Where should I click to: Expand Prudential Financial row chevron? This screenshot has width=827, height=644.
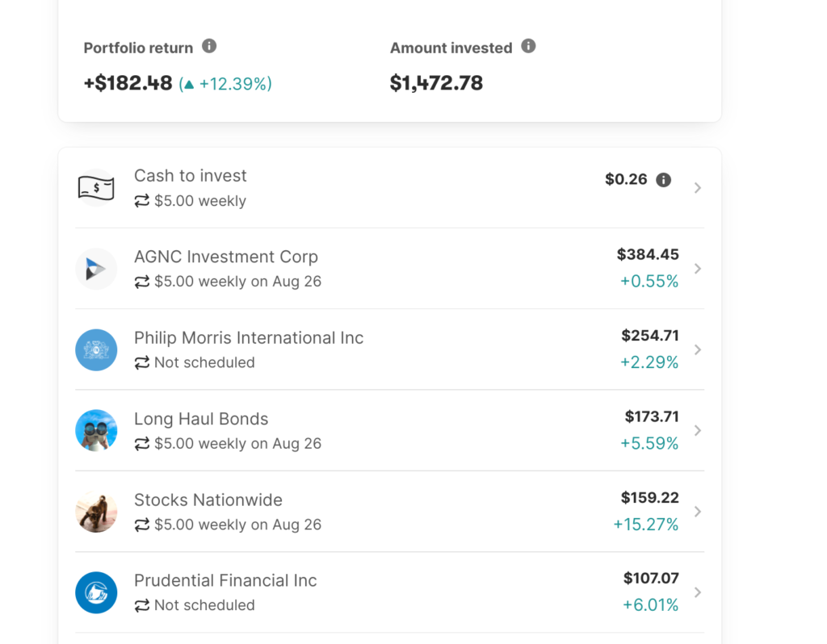coord(698,592)
